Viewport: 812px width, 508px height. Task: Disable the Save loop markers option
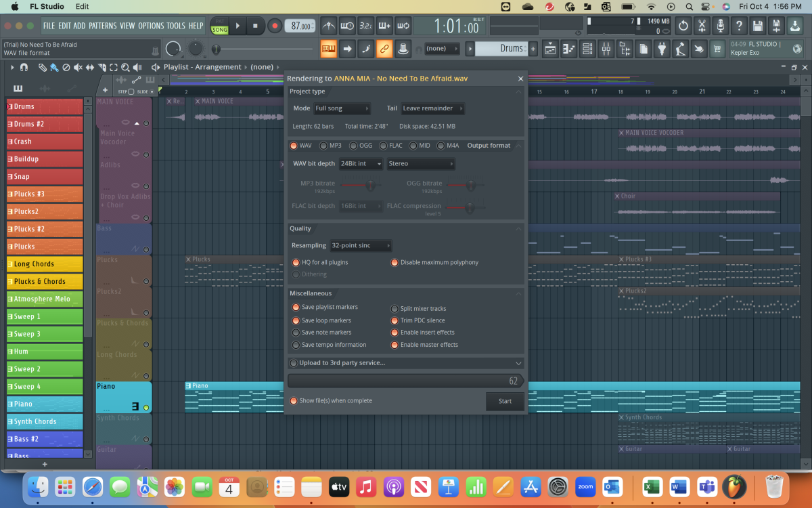pos(296,320)
